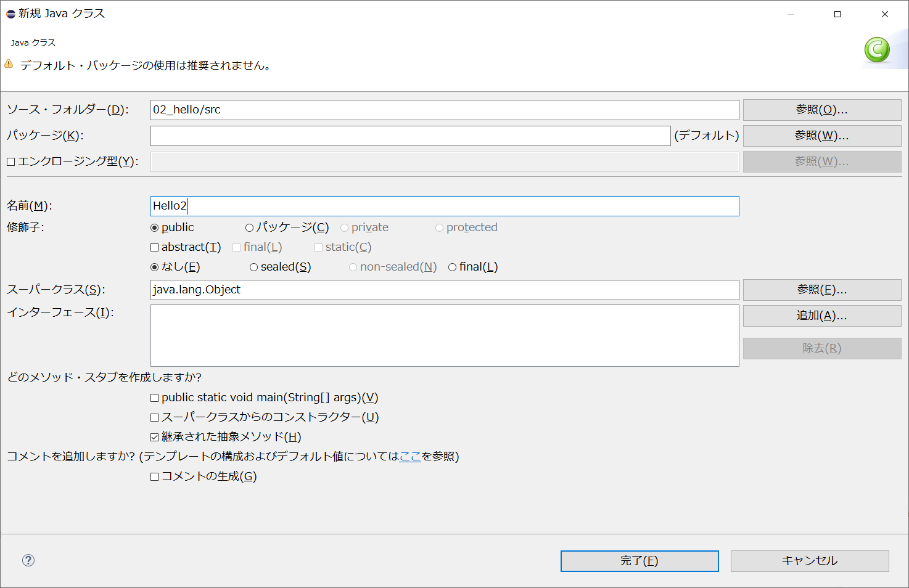The height and width of the screenshot is (588, 909).
Task: Click 追加 to add an interface
Action: (821, 316)
